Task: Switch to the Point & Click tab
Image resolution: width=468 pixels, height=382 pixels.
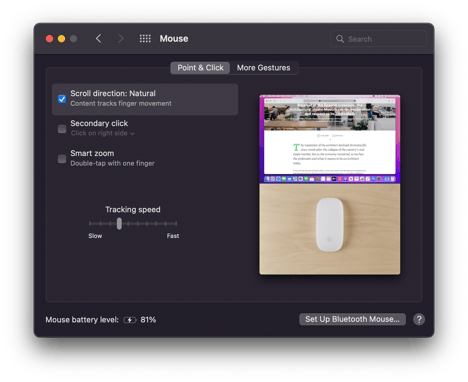Action: (200, 68)
